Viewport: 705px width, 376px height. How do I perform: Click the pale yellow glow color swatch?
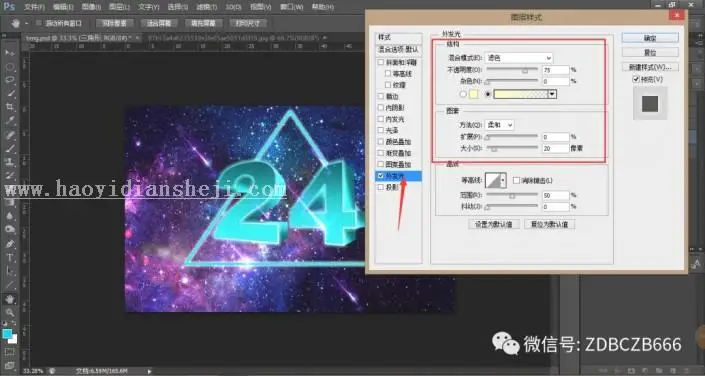(x=473, y=94)
